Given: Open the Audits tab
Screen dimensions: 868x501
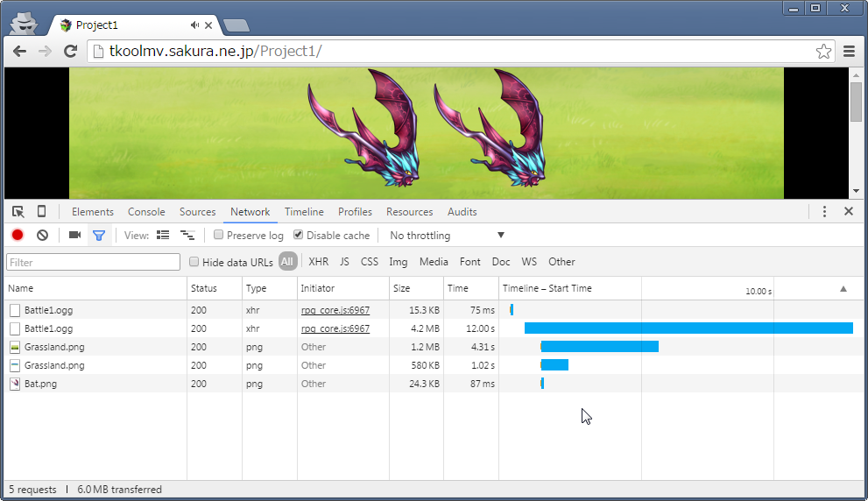Looking at the screenshot, I should click(x=462, y=212).
